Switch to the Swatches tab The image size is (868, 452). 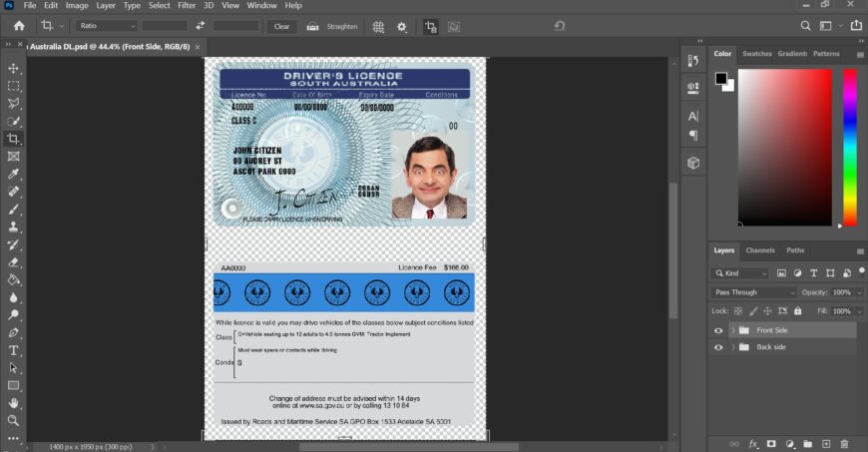pos(756,54)
